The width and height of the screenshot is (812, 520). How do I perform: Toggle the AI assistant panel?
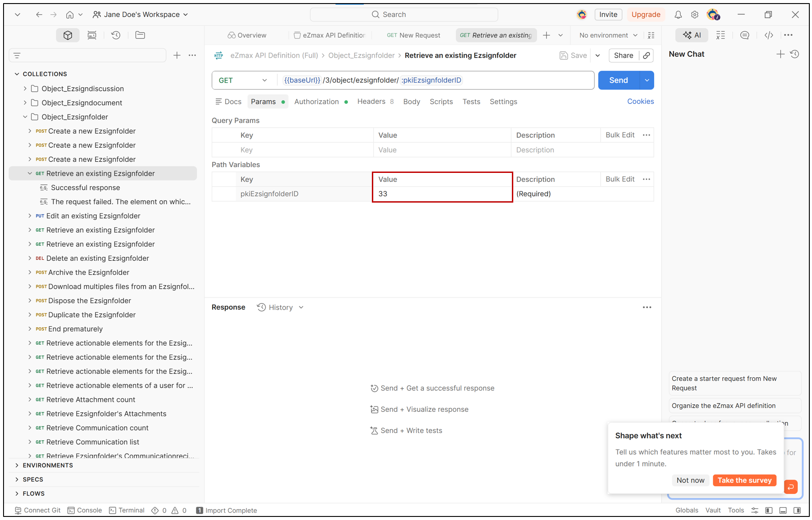[692, 35]
